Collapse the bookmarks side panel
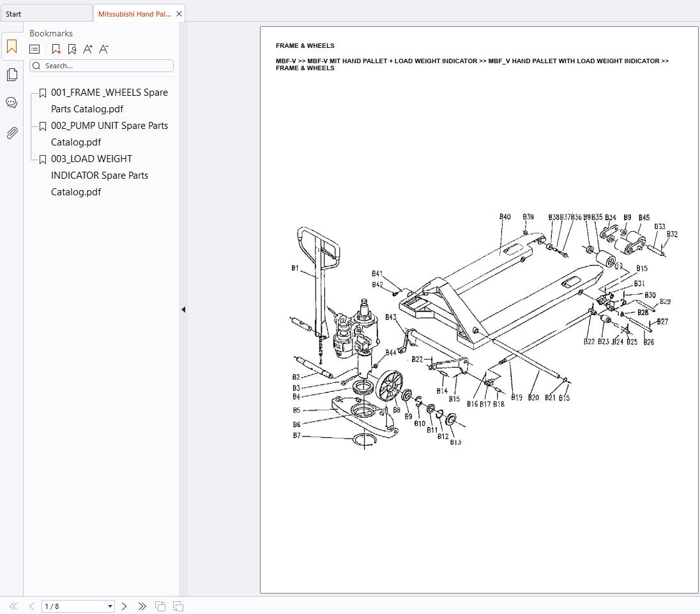The image size is (700, 614). pos(183,310)
